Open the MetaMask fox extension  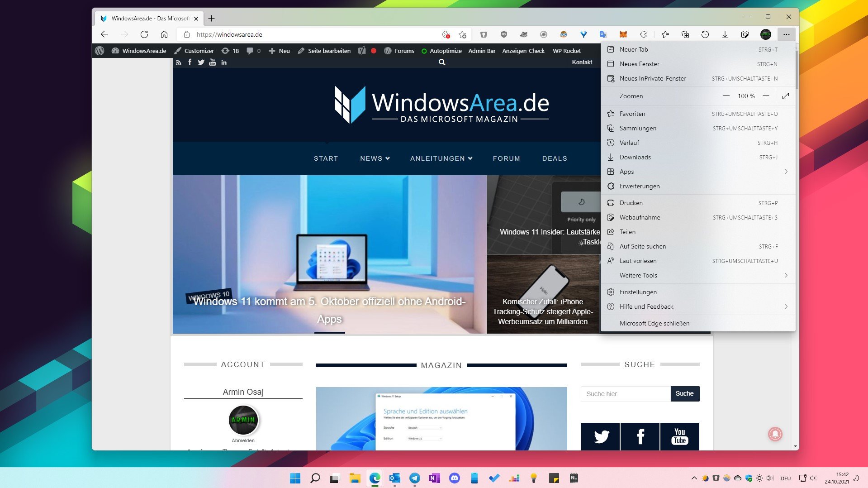click(623, 34)
